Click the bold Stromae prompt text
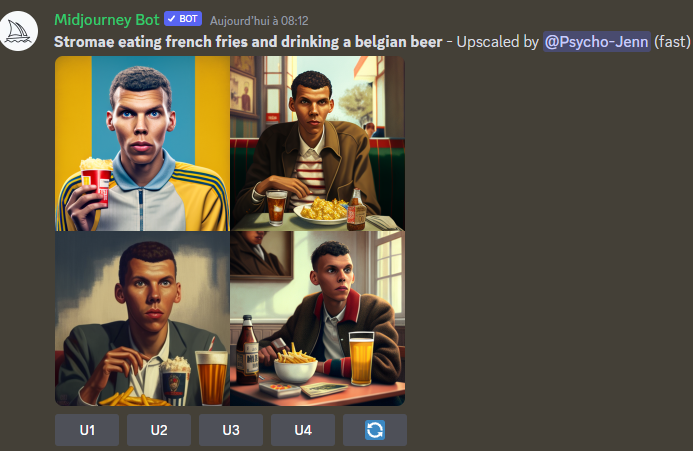The image size is (693, 451). click(x=247, y=41)
